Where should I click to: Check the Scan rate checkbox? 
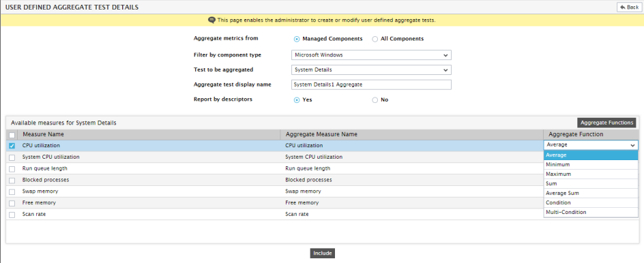coord(12,215)
